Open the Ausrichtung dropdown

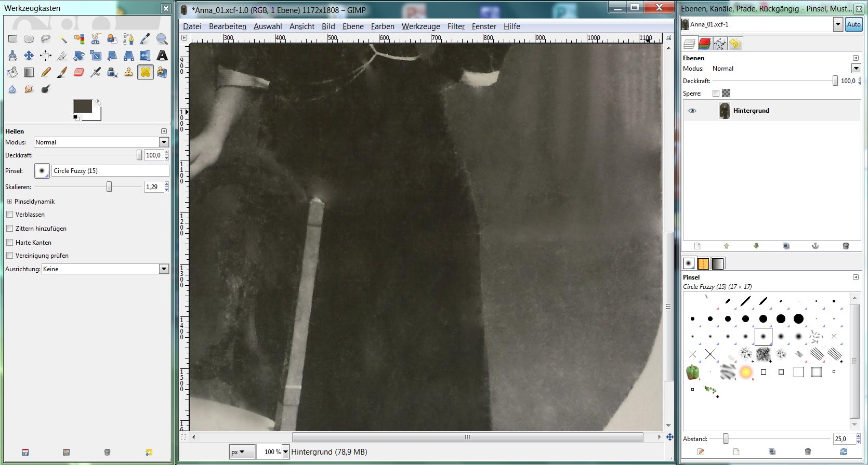coord(164,269)
